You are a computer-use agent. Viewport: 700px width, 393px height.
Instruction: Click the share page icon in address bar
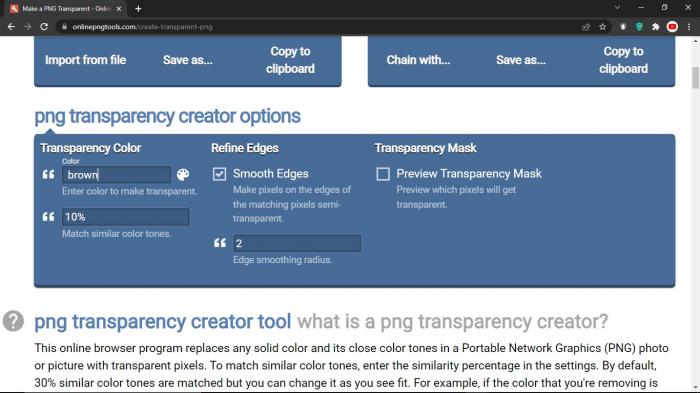coord(586,27)
